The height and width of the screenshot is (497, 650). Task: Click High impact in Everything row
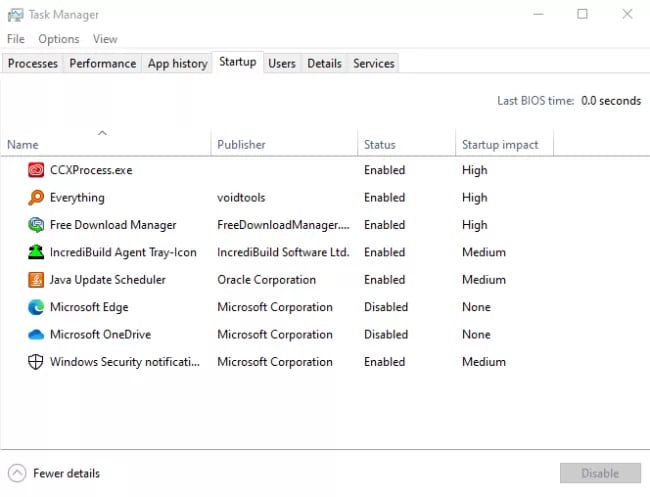(475, 197)
